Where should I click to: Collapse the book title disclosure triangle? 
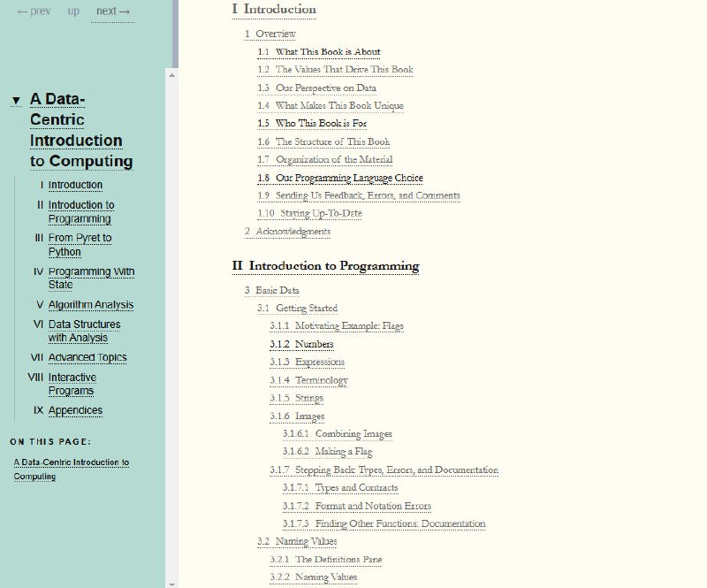click(x=16, y=100)
